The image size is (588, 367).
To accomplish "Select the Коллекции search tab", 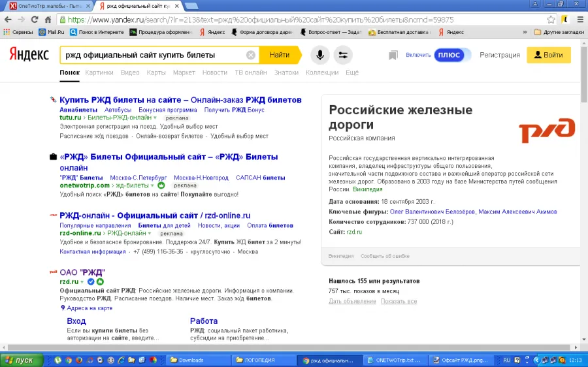I will point(322,72).
